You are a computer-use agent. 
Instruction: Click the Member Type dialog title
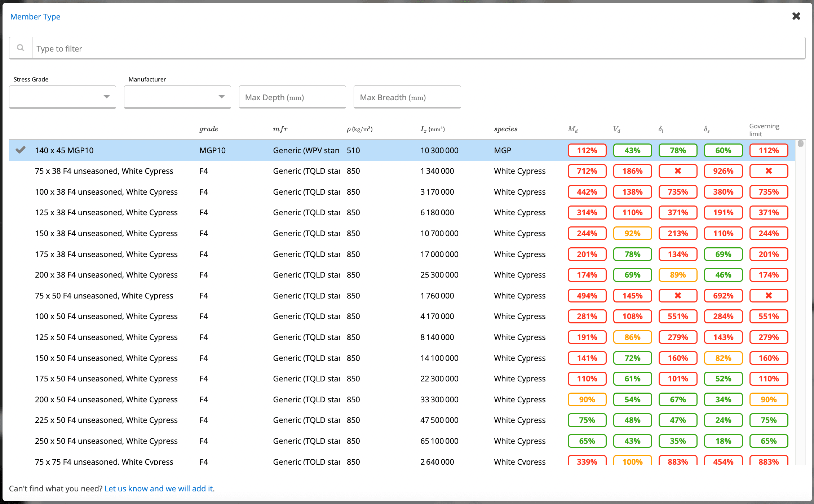(x=35, y=17)
